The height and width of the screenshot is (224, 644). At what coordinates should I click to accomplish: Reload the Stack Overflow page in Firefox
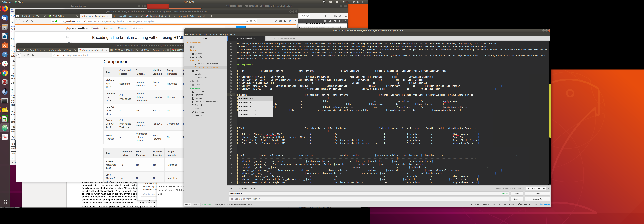[x=27, y=21]
